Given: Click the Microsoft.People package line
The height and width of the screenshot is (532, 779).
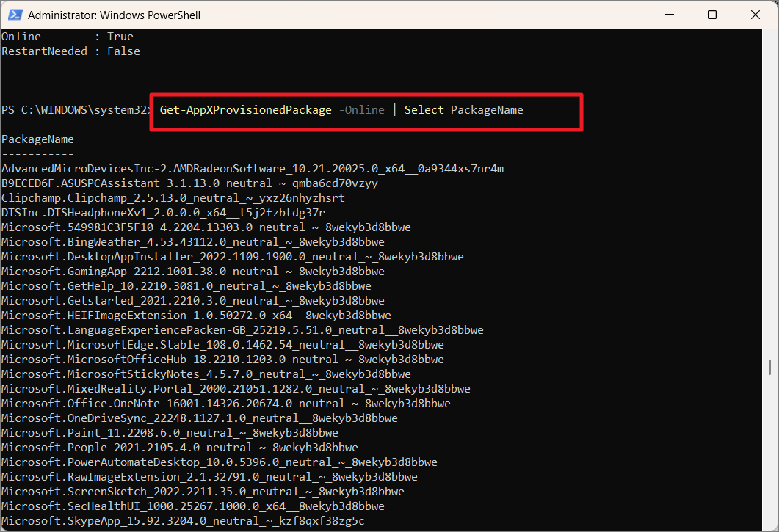Looking at the screenshot, I should click(180, 448).
